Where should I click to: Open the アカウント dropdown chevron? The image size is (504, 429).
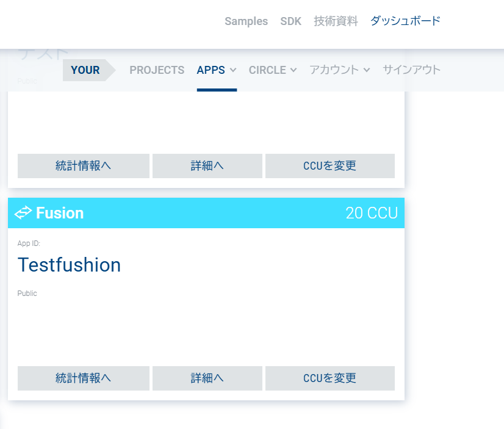tap(367, 70)
